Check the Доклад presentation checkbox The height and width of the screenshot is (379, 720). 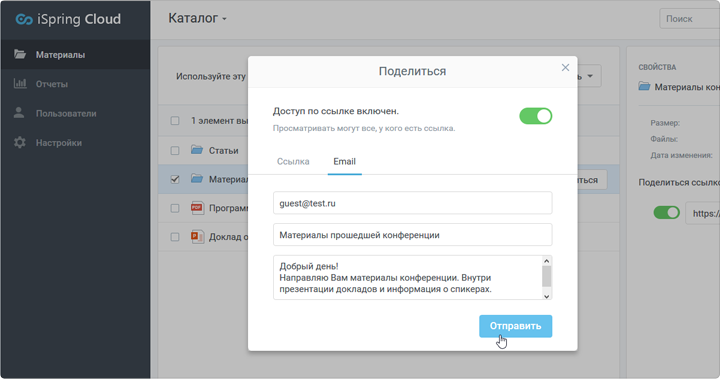coord(175,237)
